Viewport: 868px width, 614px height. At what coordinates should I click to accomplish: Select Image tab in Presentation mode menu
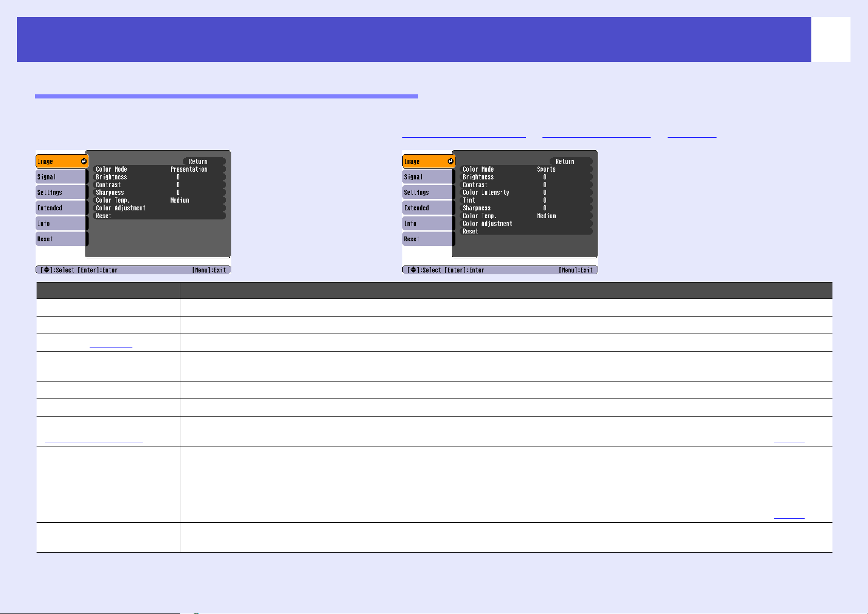(62, 161)
